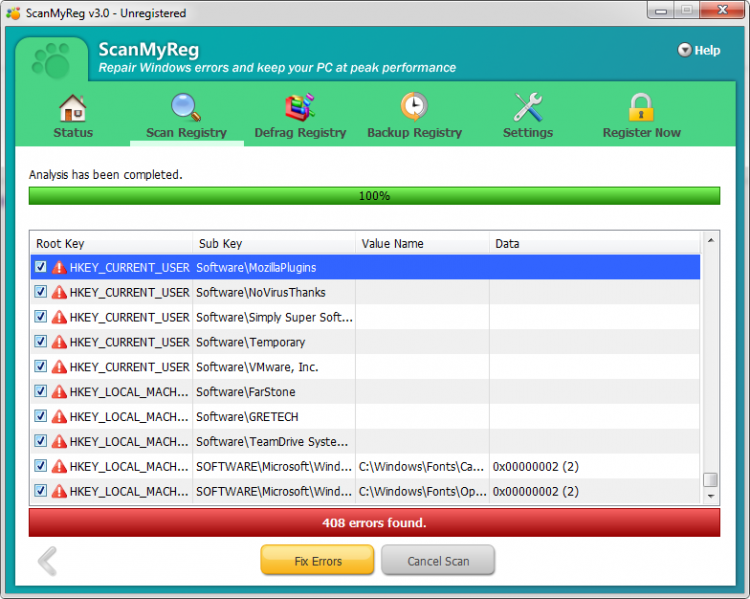
Task: Switch to the Register Now tab label
Action: tap(641, 133)
